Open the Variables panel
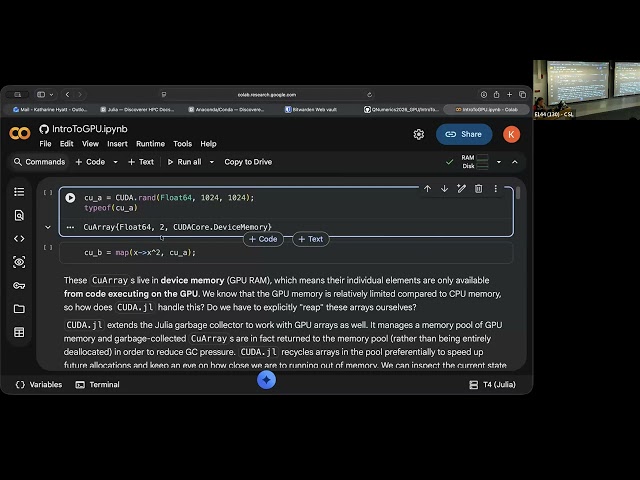The height and width of the screenshot is (480, 640). click(x=39, y=384)
